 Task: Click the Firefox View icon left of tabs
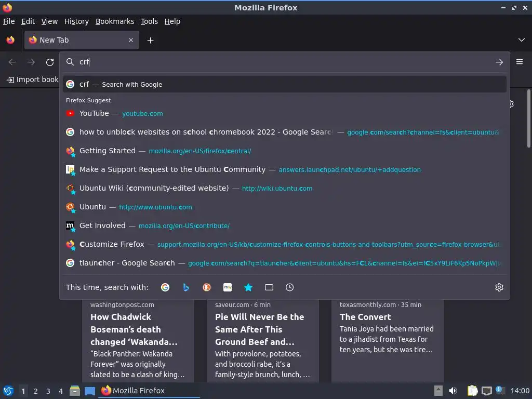[10, 40]
